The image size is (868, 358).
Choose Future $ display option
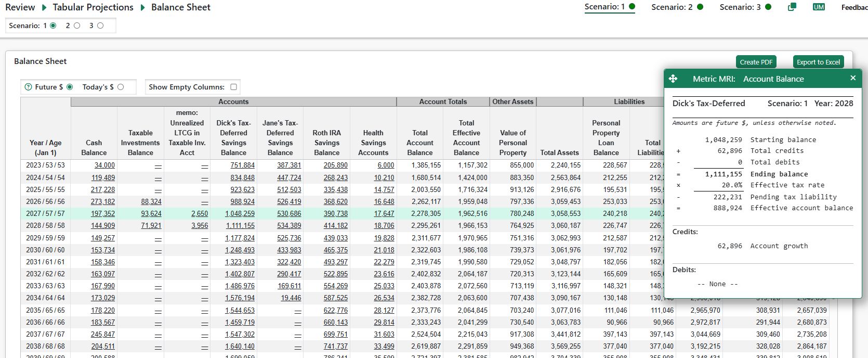[70, 87]
